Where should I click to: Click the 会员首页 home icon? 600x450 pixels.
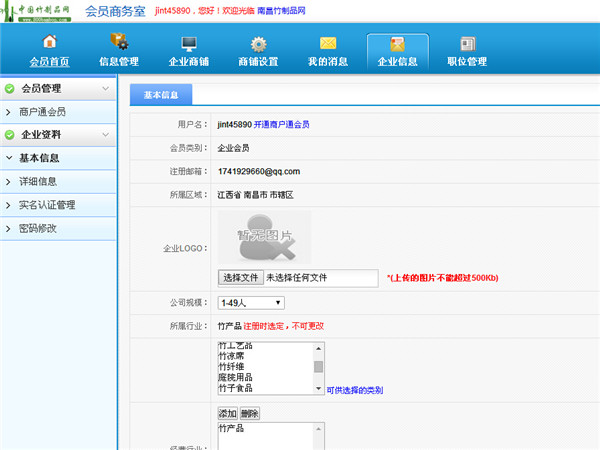49,43
